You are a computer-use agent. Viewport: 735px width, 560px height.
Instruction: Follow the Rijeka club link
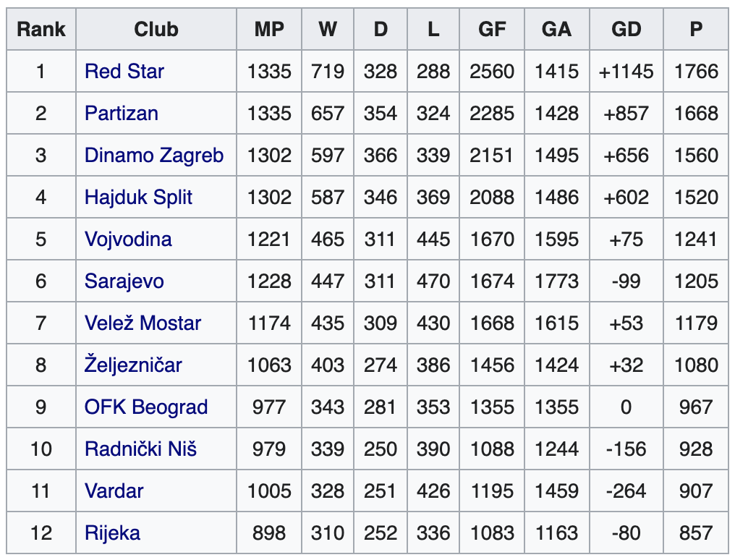pos(112,533)
